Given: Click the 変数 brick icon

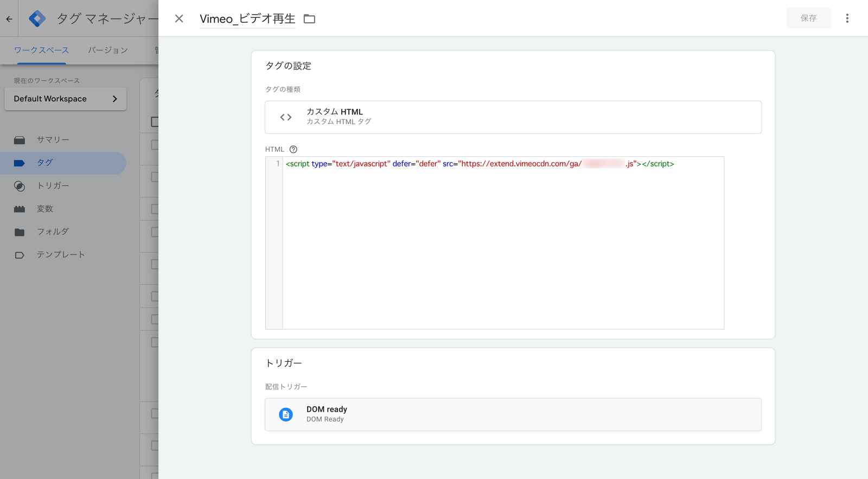Looking at the screenshot, I should click(20, 209).
